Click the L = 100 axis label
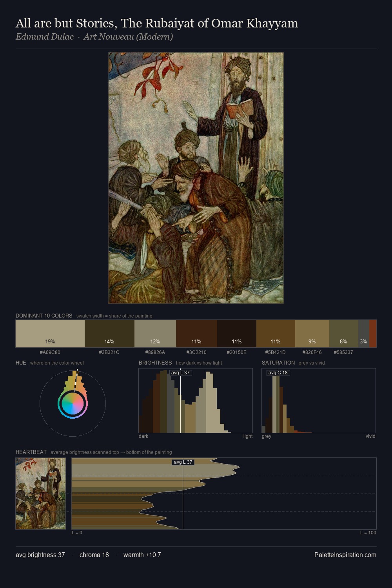 point(368,533)
